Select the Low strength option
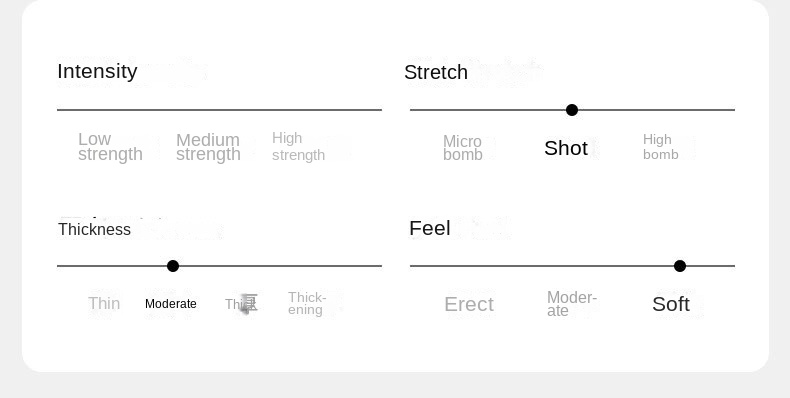This screenshot has width=790, height=398. pos(110,147)
